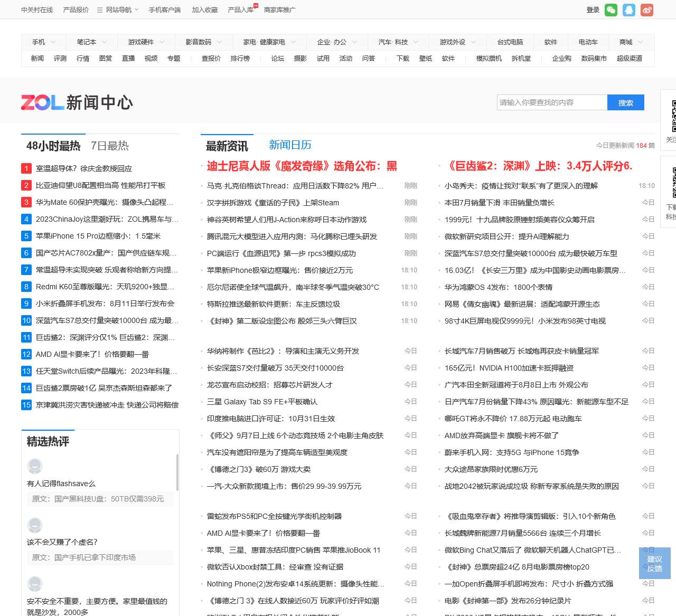Click the 关注 QR code thumbnail
Screen dimensions: 676x616
(674, 116)
